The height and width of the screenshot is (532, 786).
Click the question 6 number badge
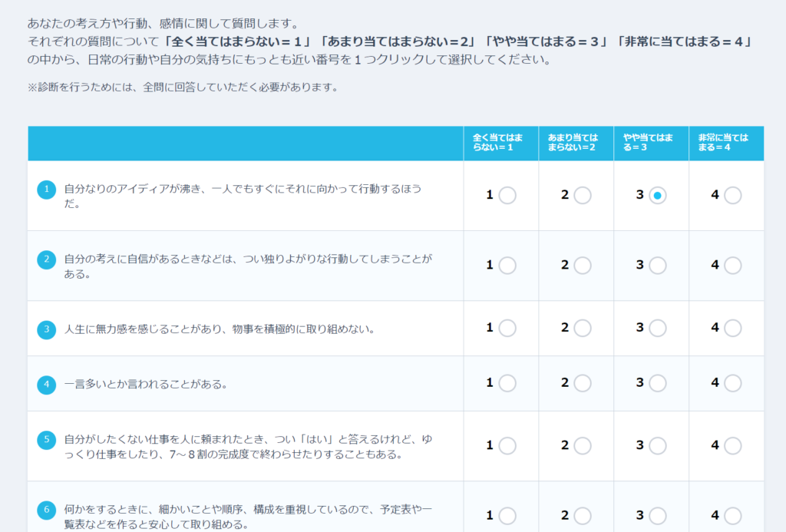coord(47,510)
